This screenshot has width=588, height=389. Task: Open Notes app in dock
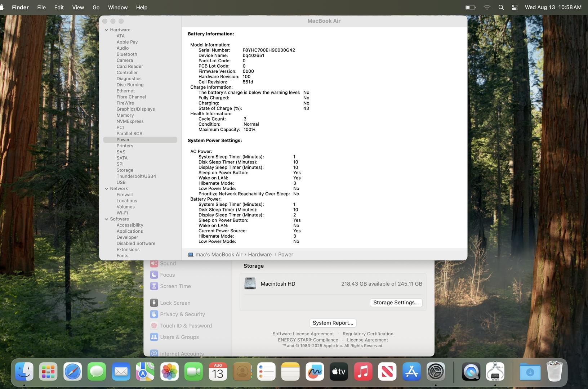[x=290, y=371]
